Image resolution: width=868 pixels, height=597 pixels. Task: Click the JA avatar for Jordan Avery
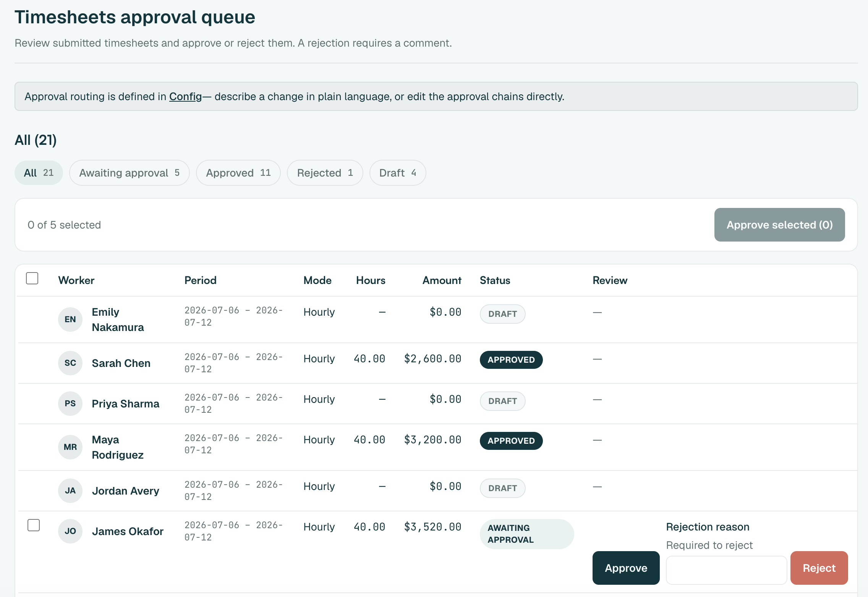tap(70, 491)
